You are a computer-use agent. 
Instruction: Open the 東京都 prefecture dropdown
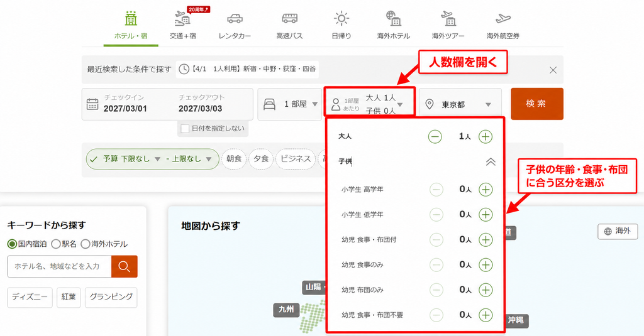click(x=460, y=104)
